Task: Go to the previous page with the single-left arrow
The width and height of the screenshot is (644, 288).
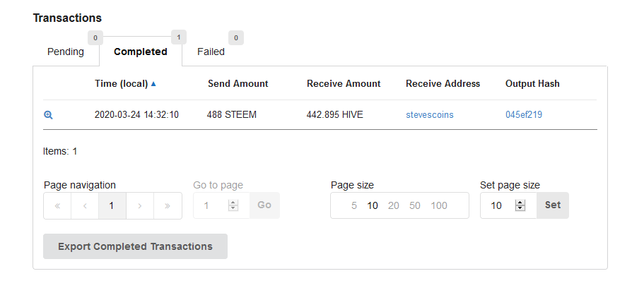Action: (85, 205)
